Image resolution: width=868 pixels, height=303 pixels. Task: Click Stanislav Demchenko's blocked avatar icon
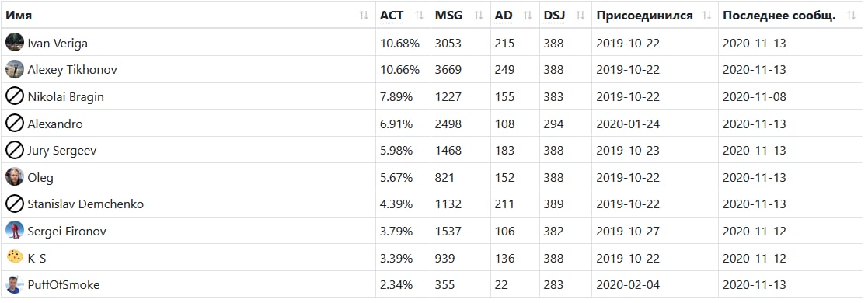pyautogui.click(x=15, y=204)
